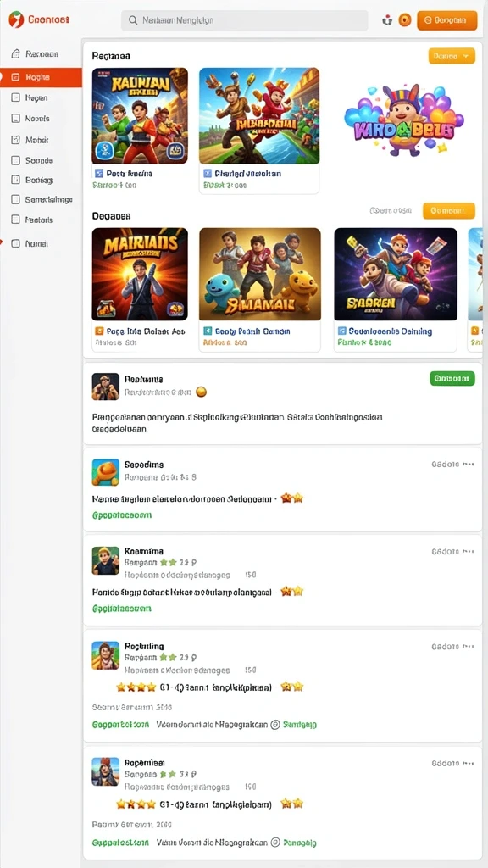Viewport: 488px width, 868px height.
Task: Open the orange blob app icon for 'Seodims'
Action: click(106, 472)
